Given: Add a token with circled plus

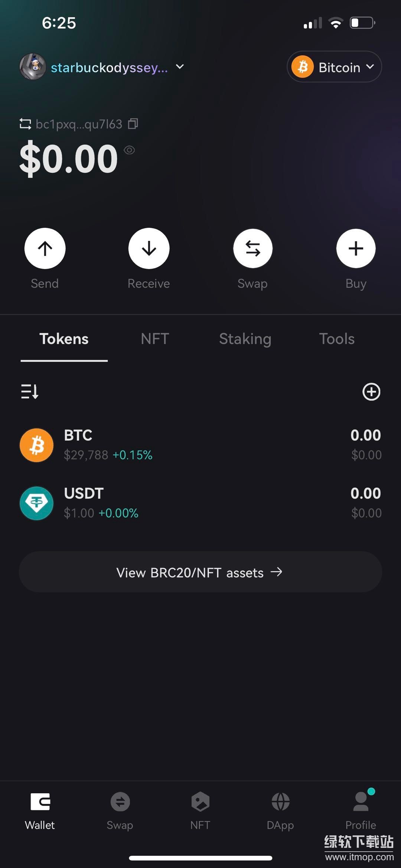Looking at the screenshot, I should click(x=371, y=392).
